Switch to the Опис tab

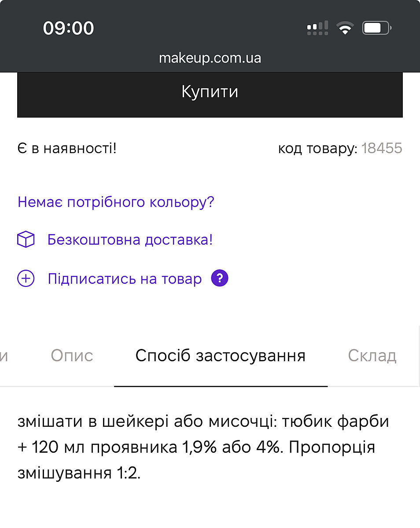[x=72, y=356]
